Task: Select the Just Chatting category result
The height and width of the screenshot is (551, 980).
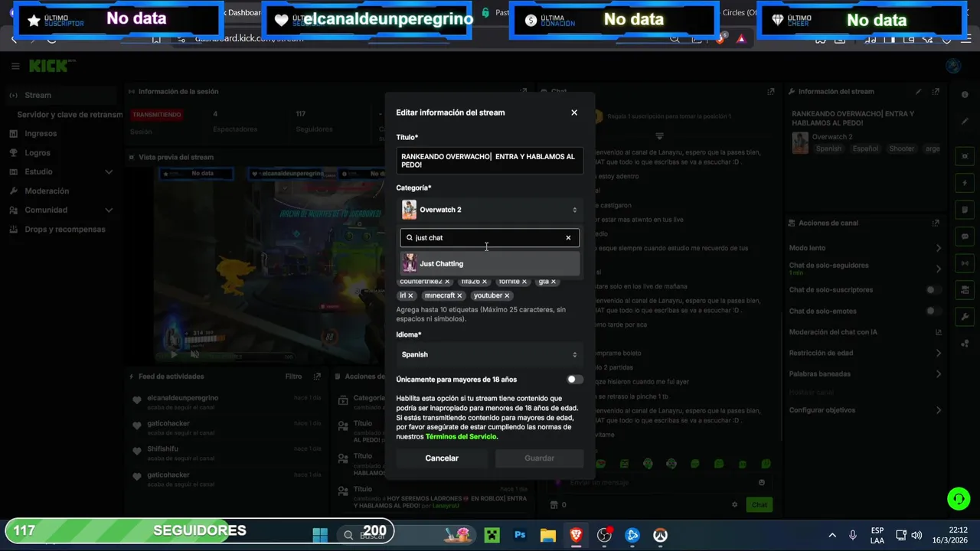Action: pyautogui.click(x=490, y=263)
